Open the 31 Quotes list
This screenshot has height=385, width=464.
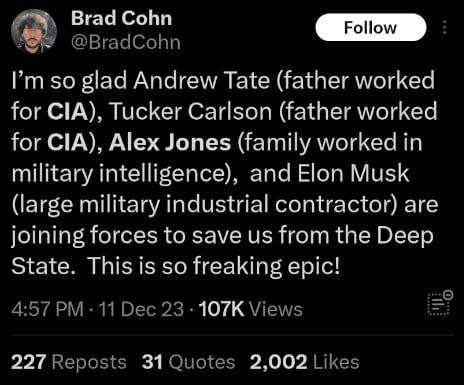188,362
